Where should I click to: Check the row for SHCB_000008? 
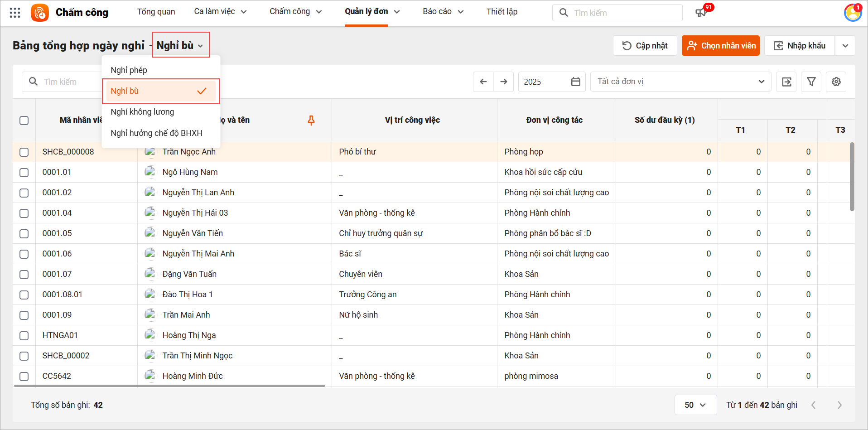coord(24,152)
